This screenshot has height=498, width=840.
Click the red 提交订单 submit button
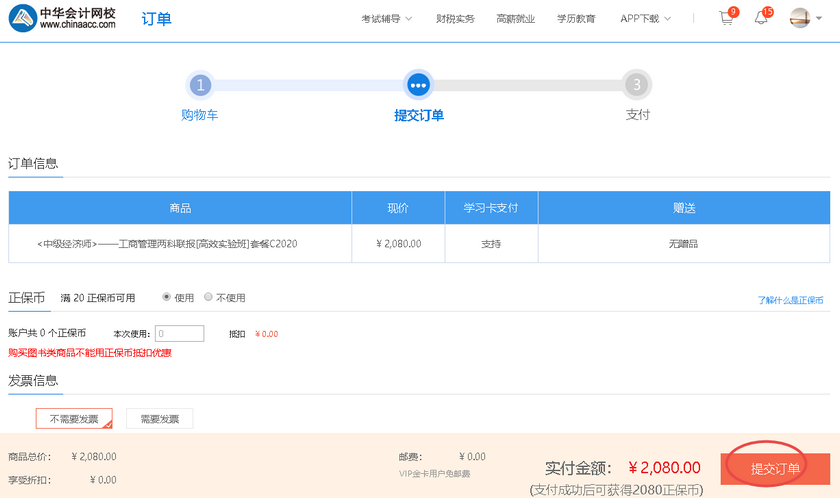pos(775,468)
